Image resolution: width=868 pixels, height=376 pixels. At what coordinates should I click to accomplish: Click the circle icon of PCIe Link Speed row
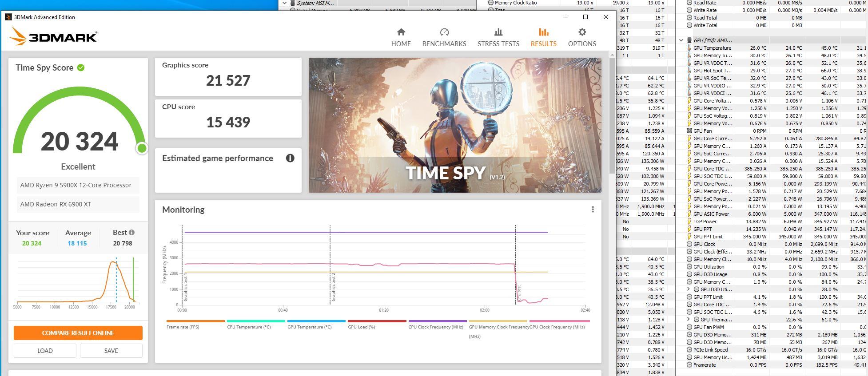(689, 350)
